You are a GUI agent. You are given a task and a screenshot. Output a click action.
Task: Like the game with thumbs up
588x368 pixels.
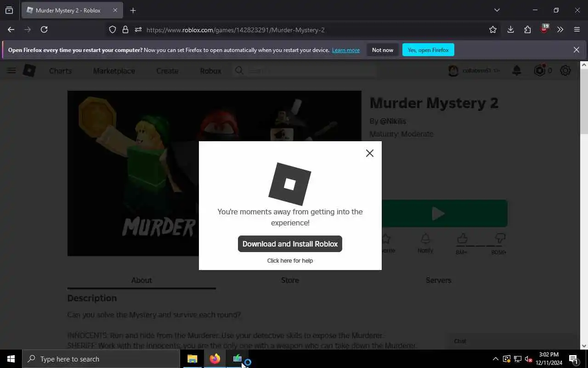[x=462, y=239]
